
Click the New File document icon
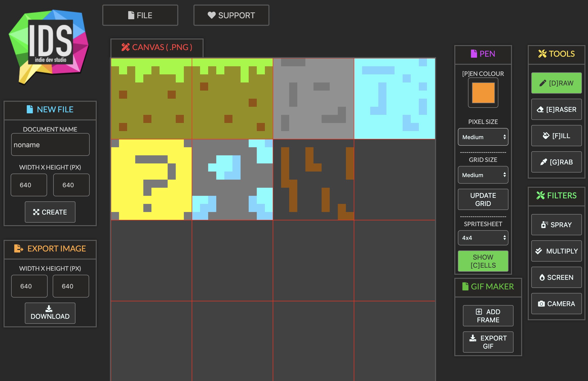[x=30, y=109]
